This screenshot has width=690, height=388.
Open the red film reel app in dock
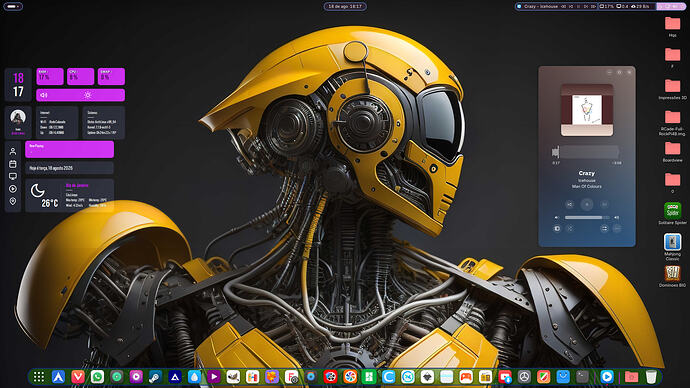tap(330, 377)
